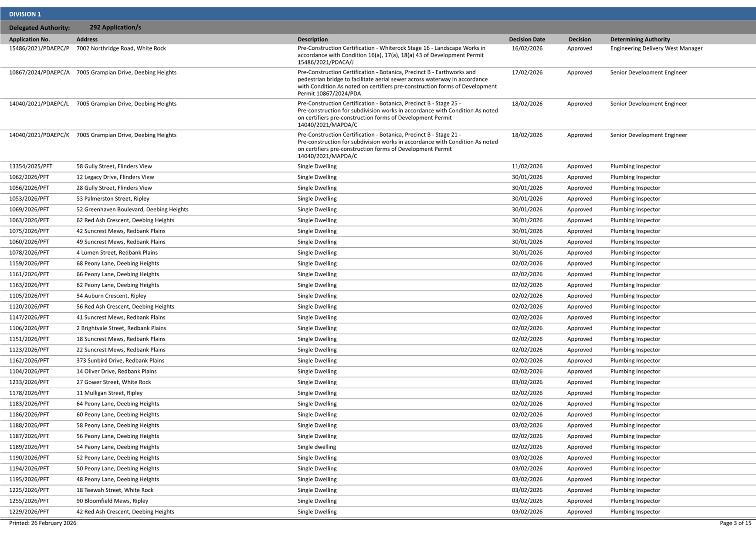This screenshot has width=756, height=534.
Task: Select application number 15486/2021/PDAEPC/P
Action: point(39,48)
